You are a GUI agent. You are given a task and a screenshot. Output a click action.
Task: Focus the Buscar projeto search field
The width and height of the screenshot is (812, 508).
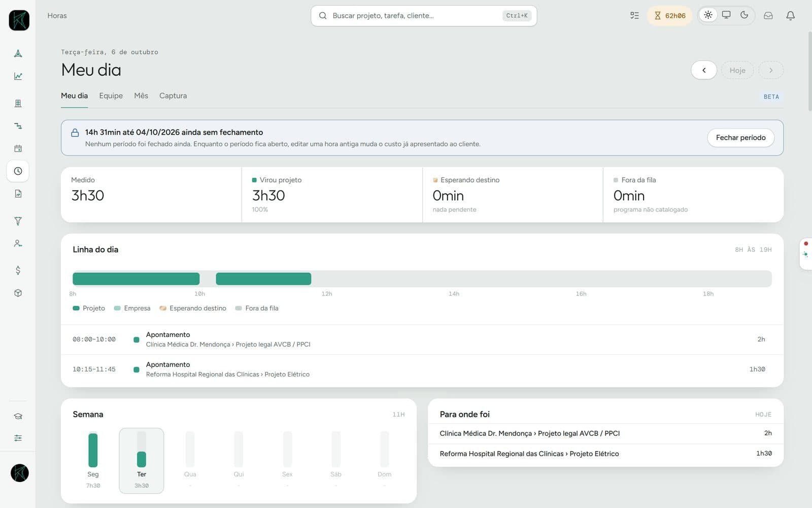(424, 16)
